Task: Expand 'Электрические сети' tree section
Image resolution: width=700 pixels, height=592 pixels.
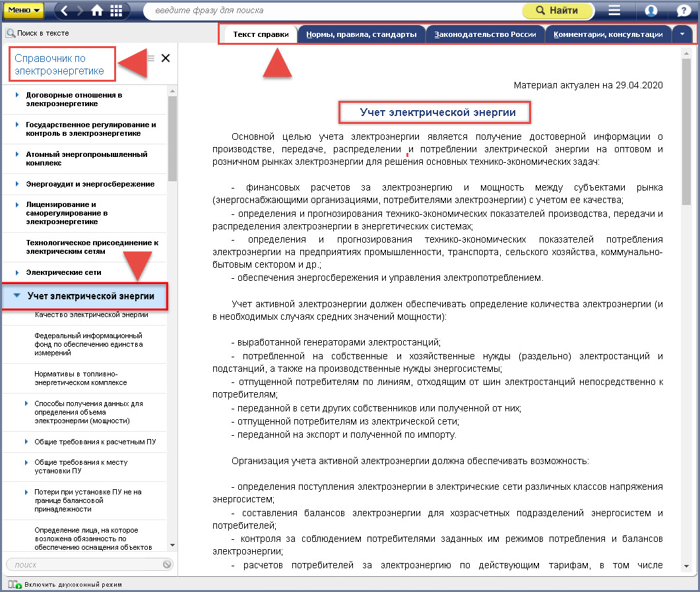Action: tap(17, 272)
